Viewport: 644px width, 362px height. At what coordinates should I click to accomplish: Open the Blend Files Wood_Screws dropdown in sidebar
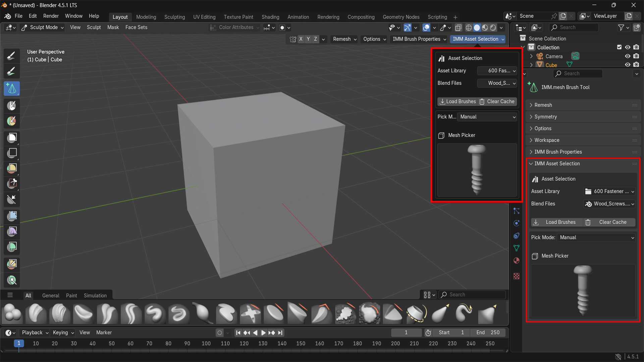[x=609, y=203]
